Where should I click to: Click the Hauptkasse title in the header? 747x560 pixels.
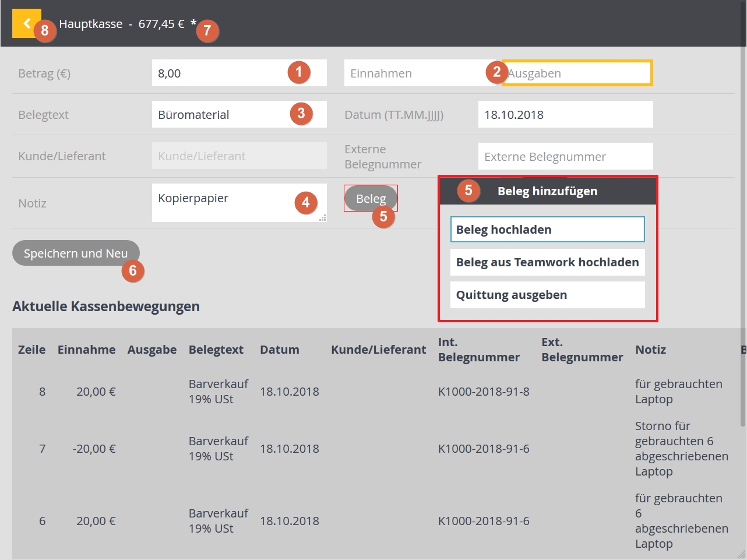click(91, 24)
